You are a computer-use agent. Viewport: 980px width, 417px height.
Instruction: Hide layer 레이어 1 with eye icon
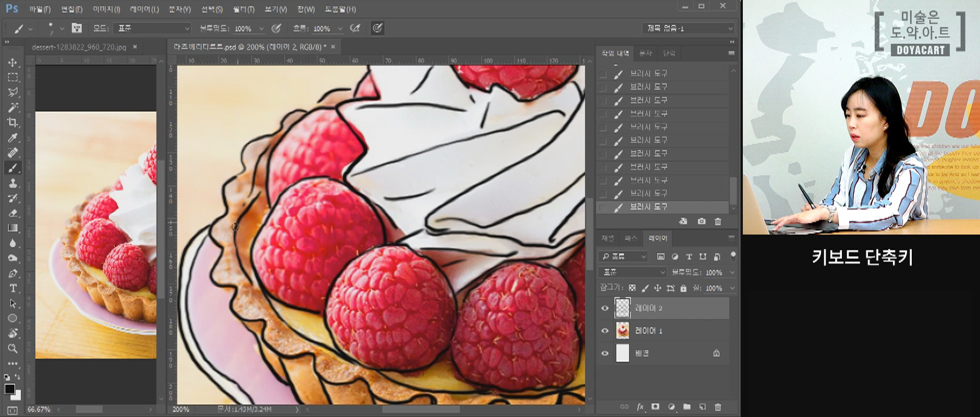pos(605,330)
